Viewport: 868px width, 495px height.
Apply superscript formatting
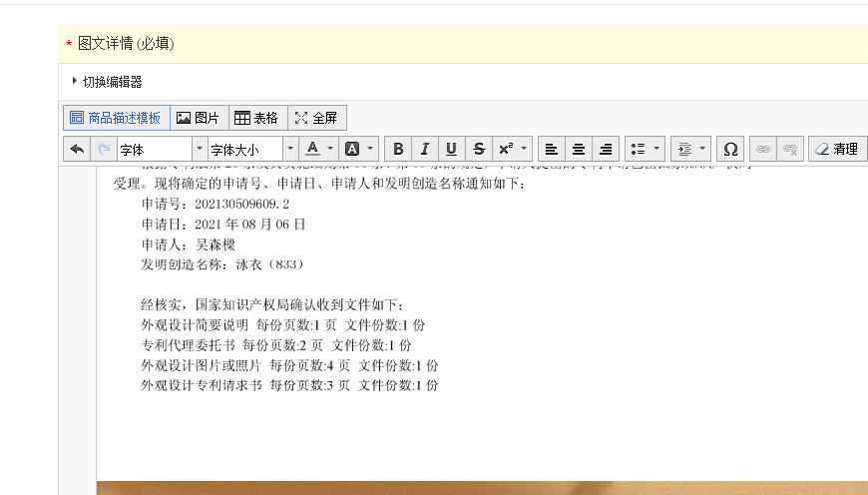point(506,149)
